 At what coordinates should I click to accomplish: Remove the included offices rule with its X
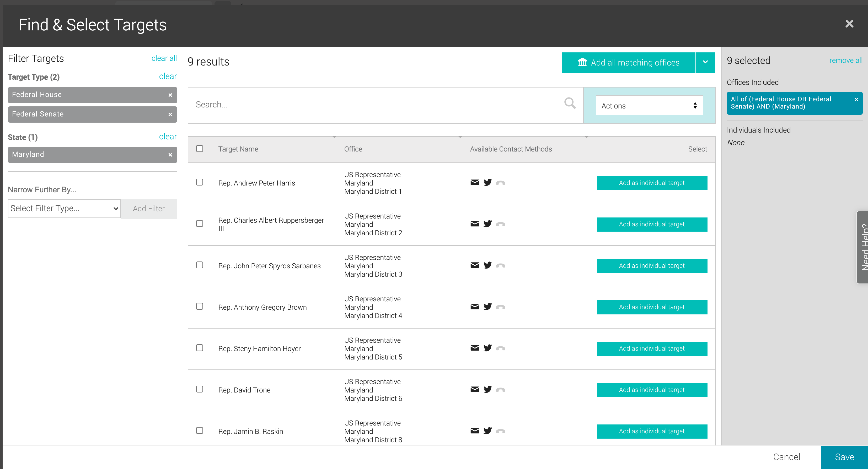(x=856, y=100)
